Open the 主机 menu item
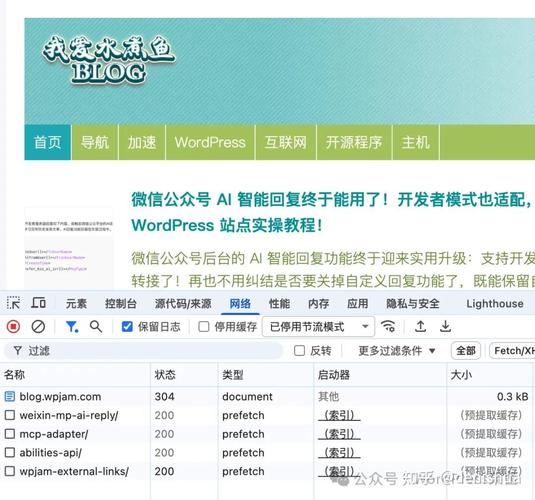535x500 pixels. (416, 142)
